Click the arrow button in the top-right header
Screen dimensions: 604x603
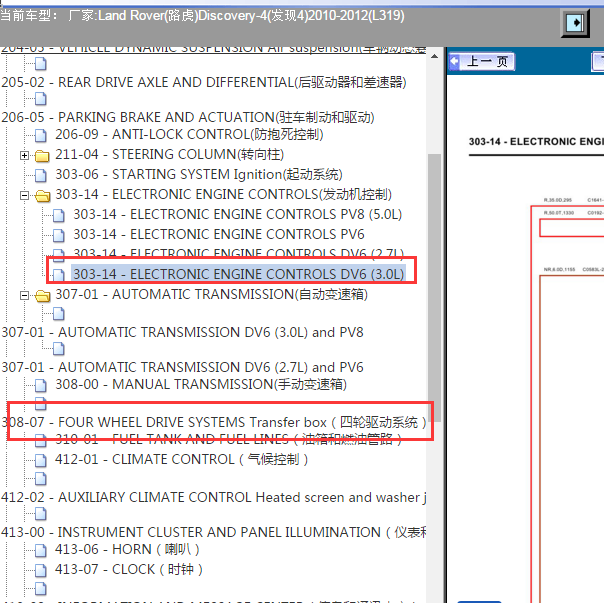[575, 23]
